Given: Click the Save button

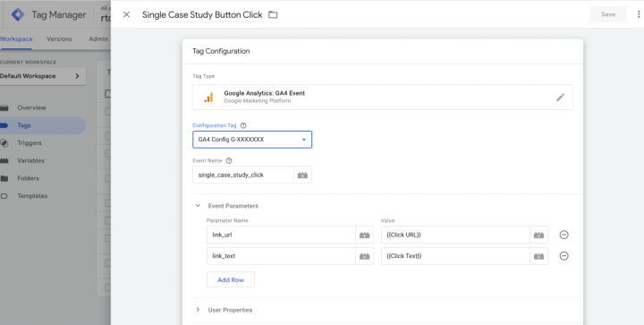Looking at the screenshot, I should [x=608, y=14].
